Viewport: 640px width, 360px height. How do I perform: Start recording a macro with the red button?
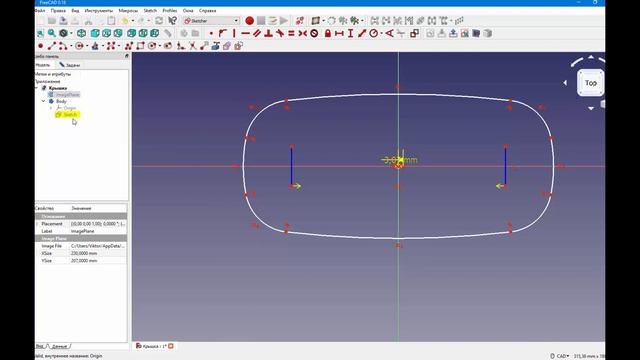click(x=249, y=20)
